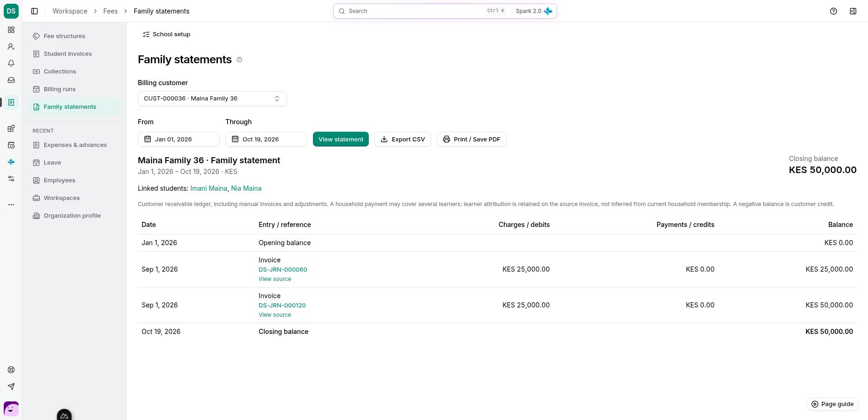Open the help question-mark icon in header
Screen dimensions: 868x420
coord(834,11)
